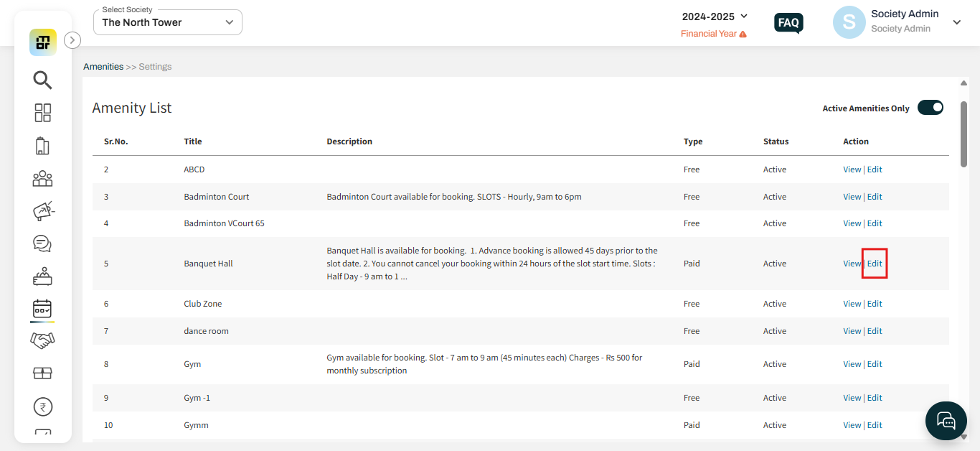Go to Amenities breadcrumb

click(x=103, y=67)
